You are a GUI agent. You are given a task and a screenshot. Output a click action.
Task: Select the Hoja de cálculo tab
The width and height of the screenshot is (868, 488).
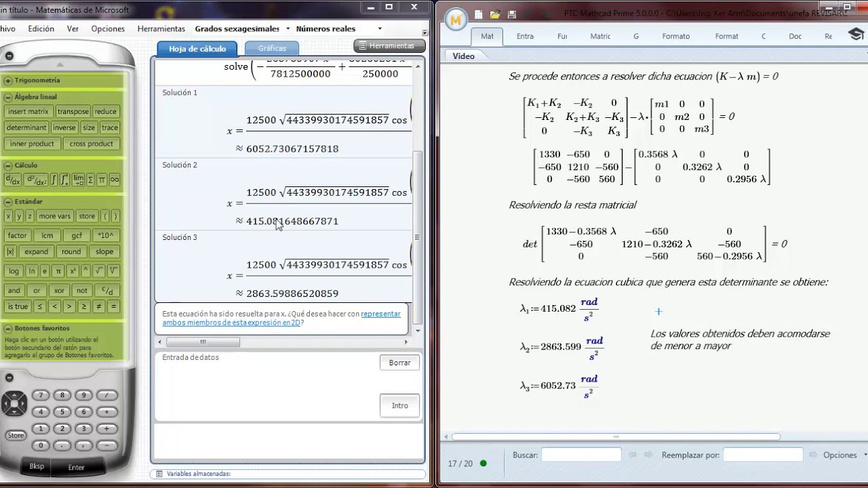pyautogui.click(x=197, y=49)
